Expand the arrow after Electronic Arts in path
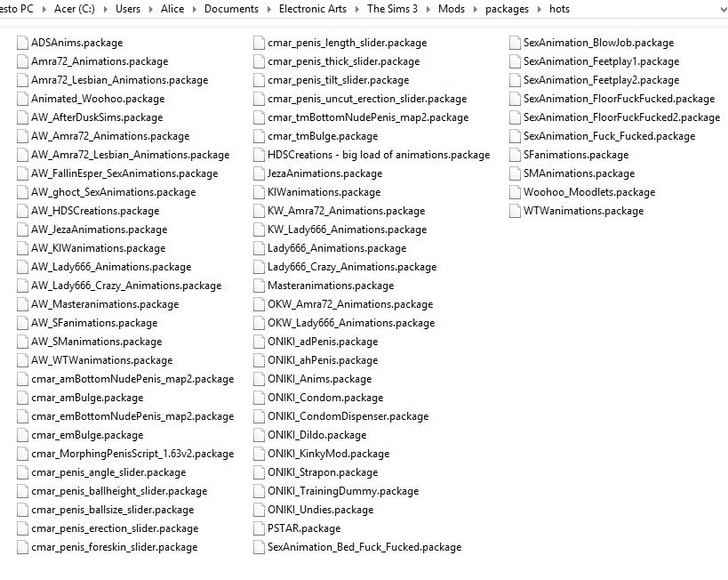The height and width of the screenshot is (580, 728). [357, 9]
